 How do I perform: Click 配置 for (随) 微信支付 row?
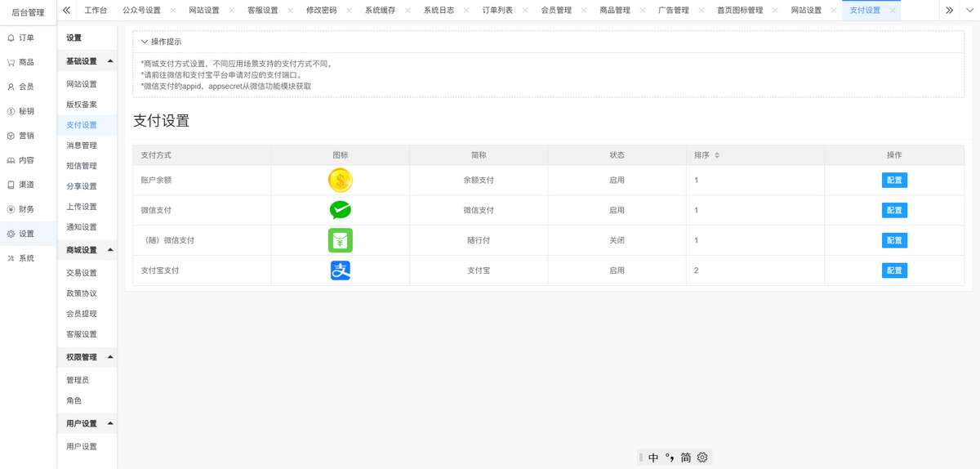point(894,240)
